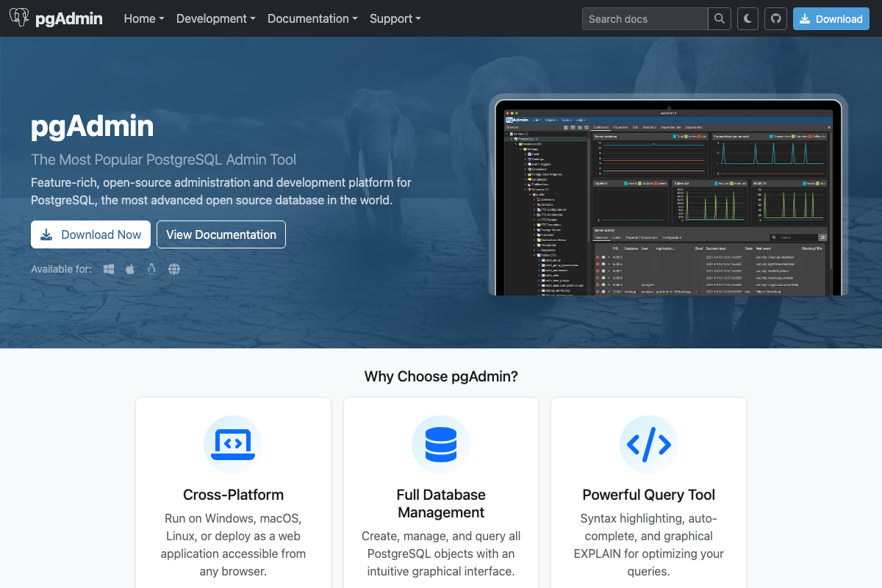Open the Home dropdown menu
The width and height of the screenshot is (882, 588).
(144, 18)
